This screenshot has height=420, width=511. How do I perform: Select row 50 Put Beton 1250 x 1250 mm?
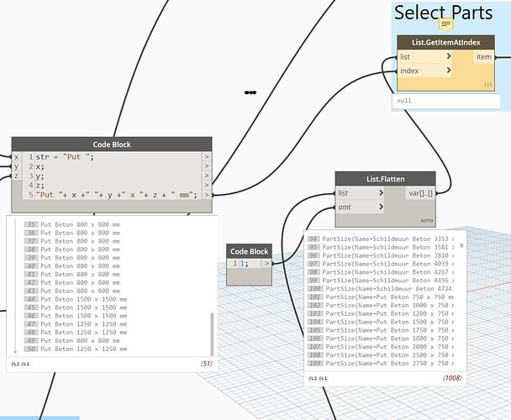(x=76, y=349)
